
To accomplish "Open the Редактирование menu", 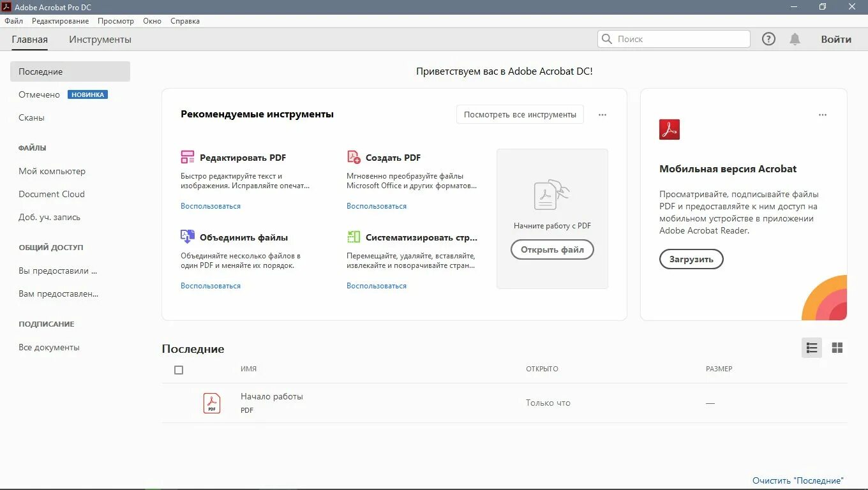I will (x=61, y=21).
